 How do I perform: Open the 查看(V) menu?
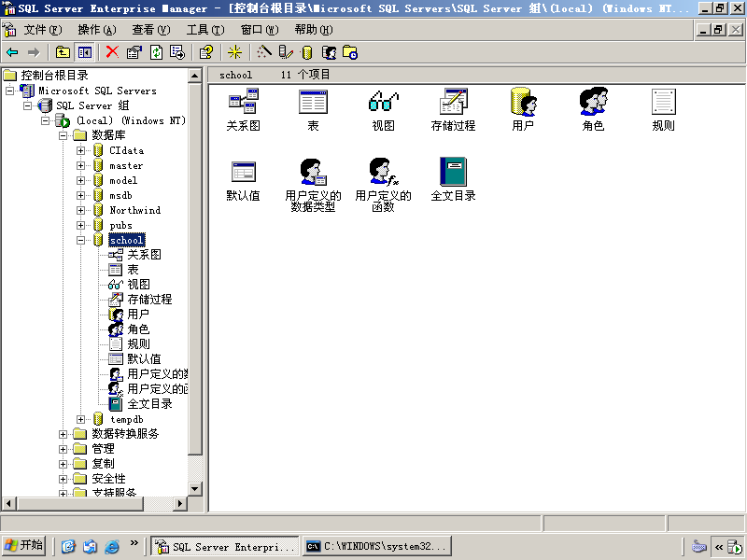tap(151, 30)
